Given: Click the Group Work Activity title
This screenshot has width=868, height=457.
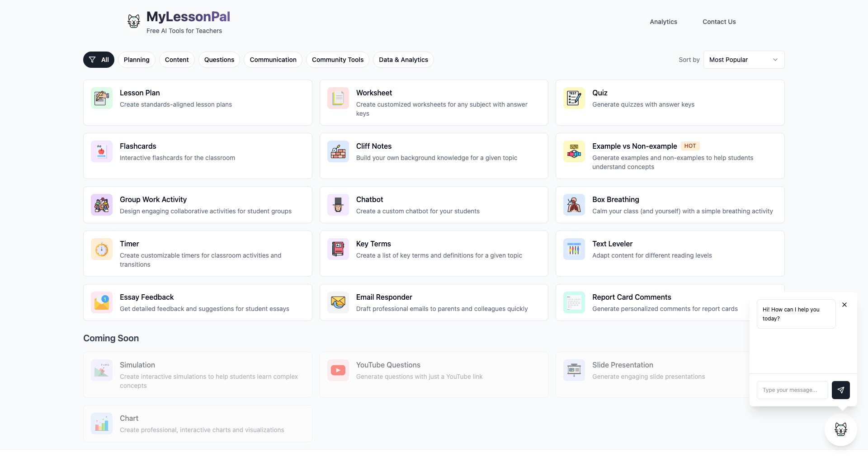Looking at the screenshot, I should 153,199.
